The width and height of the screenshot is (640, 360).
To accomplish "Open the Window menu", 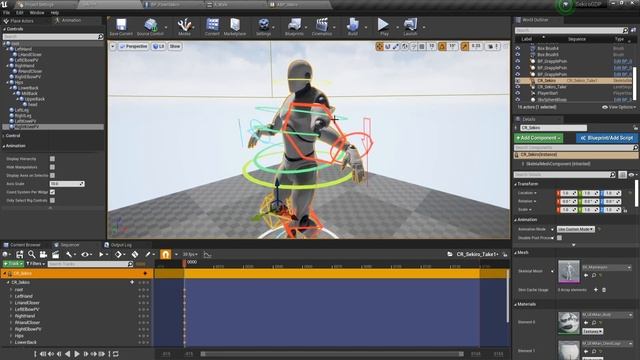I will coord(37,13).
